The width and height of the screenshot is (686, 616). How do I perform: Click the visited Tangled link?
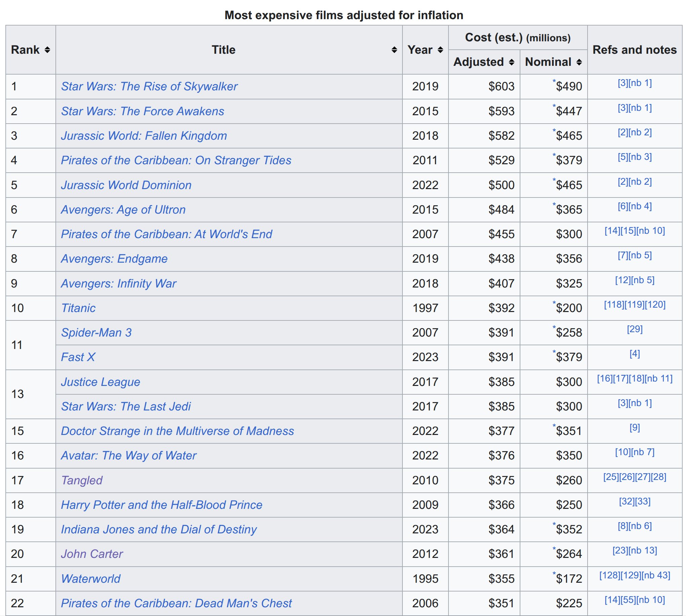tap(82, 480)
